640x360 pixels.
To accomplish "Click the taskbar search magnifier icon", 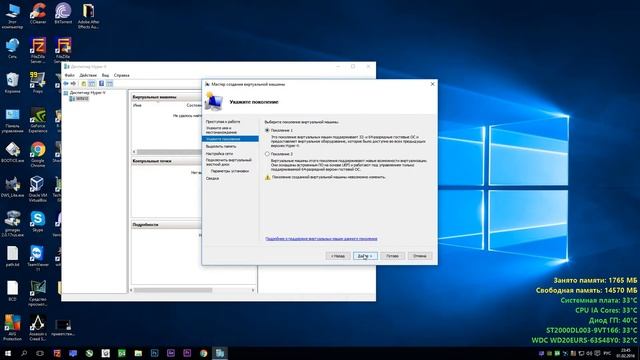I will click(x=24, y=353).
